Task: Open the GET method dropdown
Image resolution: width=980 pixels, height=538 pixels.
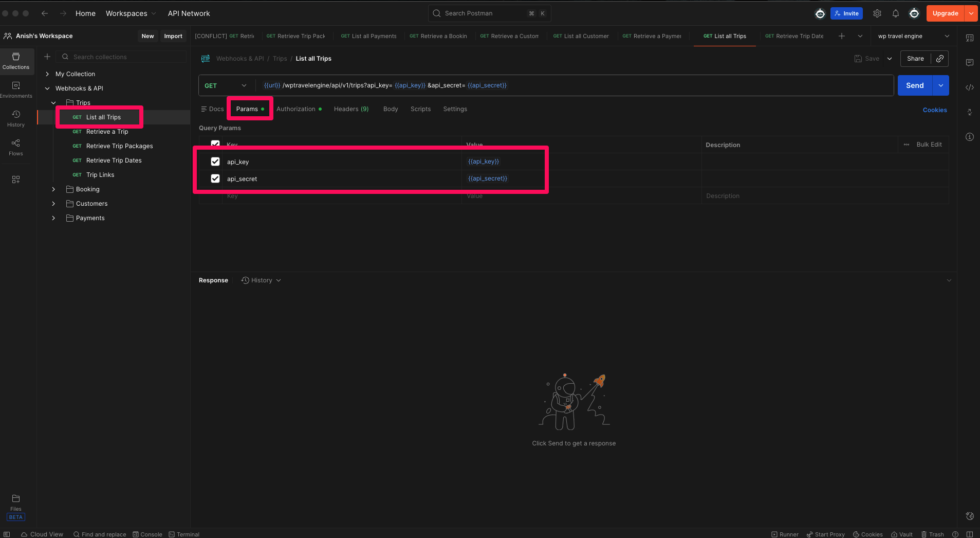Action: pyautogui.click(x=226, y=85)
